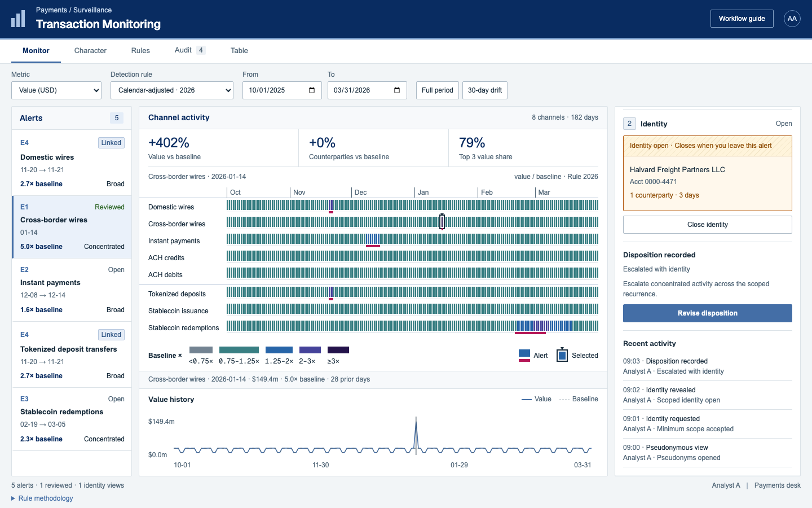The height and width of the screenshot is (508, 812).
Task: Open the E2 Instant payments alert
Action: [x=72, y=290]
